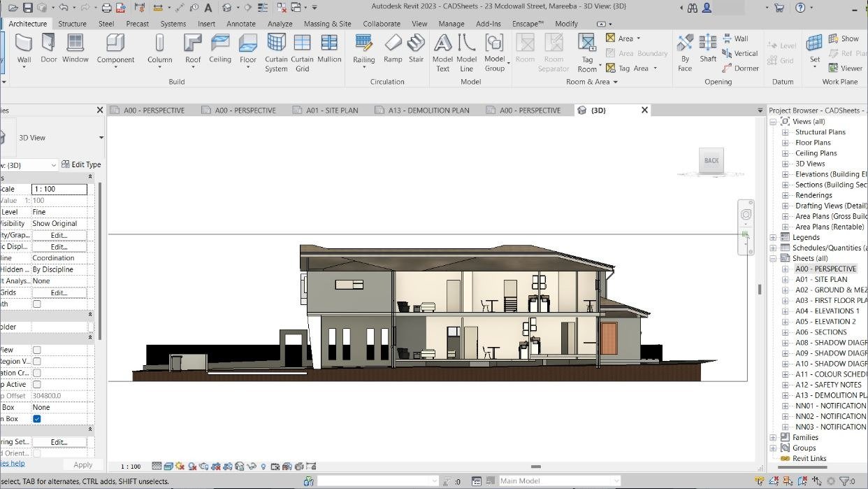Enable the Far Clip Active checkbox
Screen dimensions: 868x489
pos(37,384)
